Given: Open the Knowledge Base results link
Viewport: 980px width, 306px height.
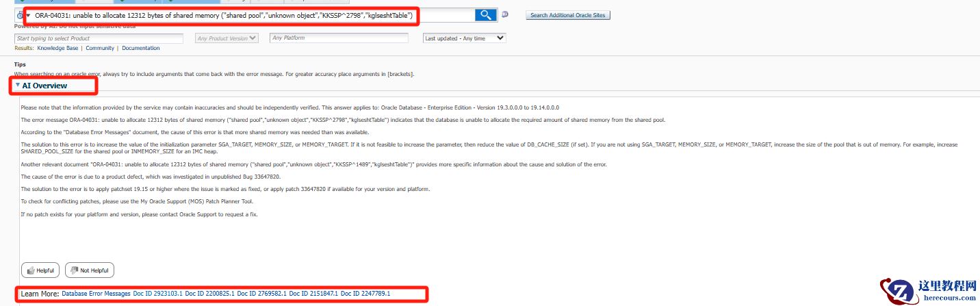Looking at the screenshot, I should (57, 48).
